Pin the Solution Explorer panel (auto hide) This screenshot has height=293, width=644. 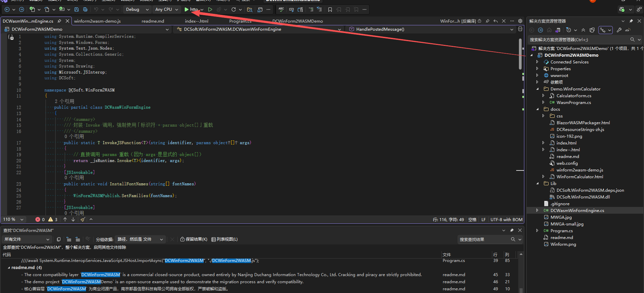pyautogui.click(x=631, y=21)
